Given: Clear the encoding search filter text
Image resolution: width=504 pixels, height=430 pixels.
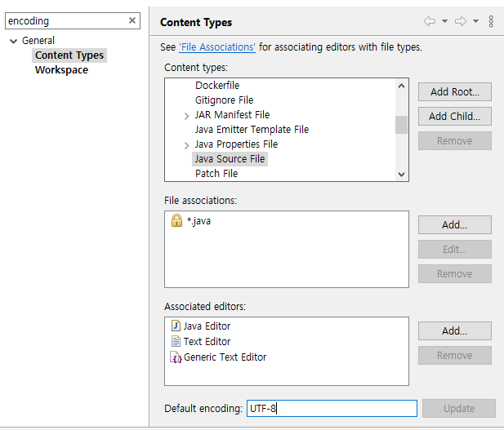Looking at the screenshot, I should tap(132, 21).
